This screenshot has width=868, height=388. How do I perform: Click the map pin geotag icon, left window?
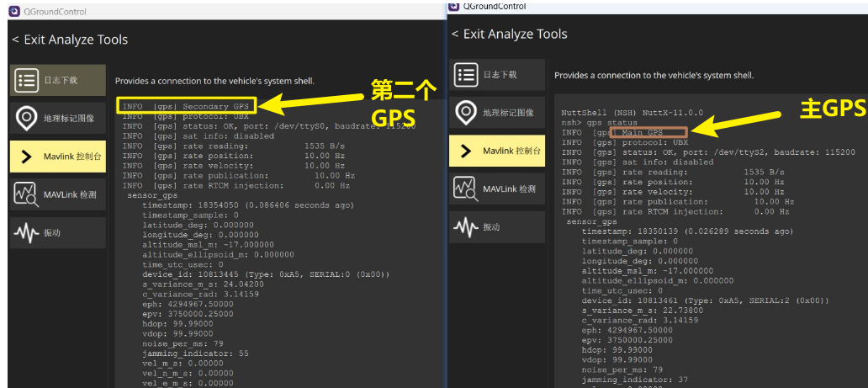[26, 118]
